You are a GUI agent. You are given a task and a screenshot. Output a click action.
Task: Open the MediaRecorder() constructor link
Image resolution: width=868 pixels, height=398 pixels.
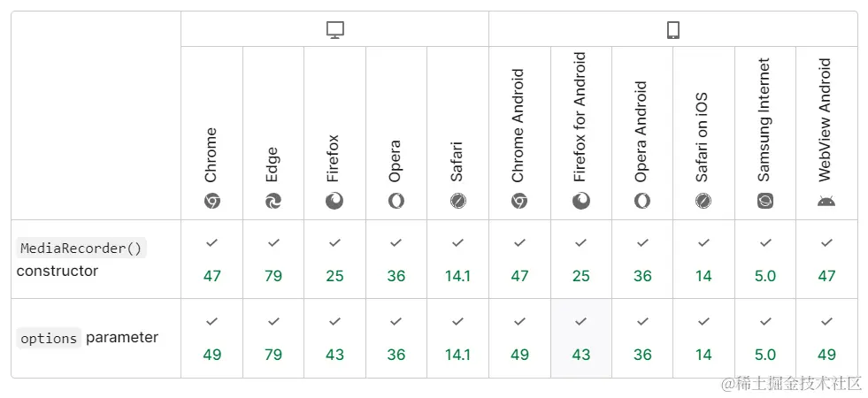coord(81,249)
